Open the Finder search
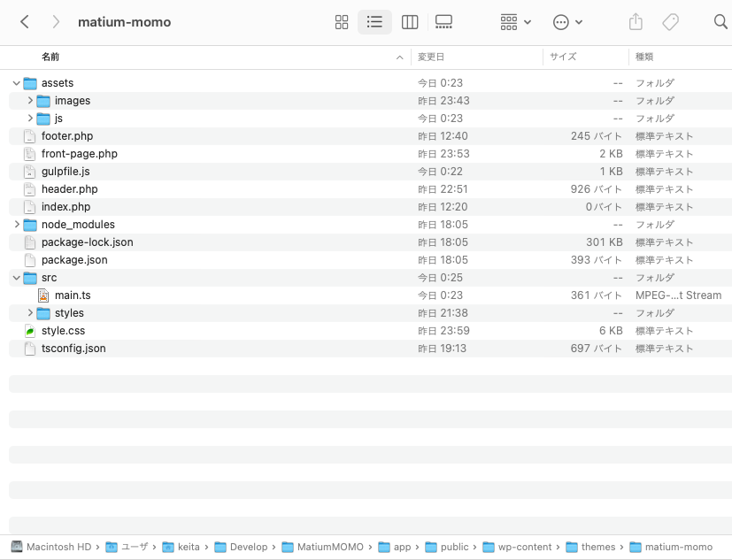Image resolution: width=732 pixels, height=560 pixels. tap(720, 22)
